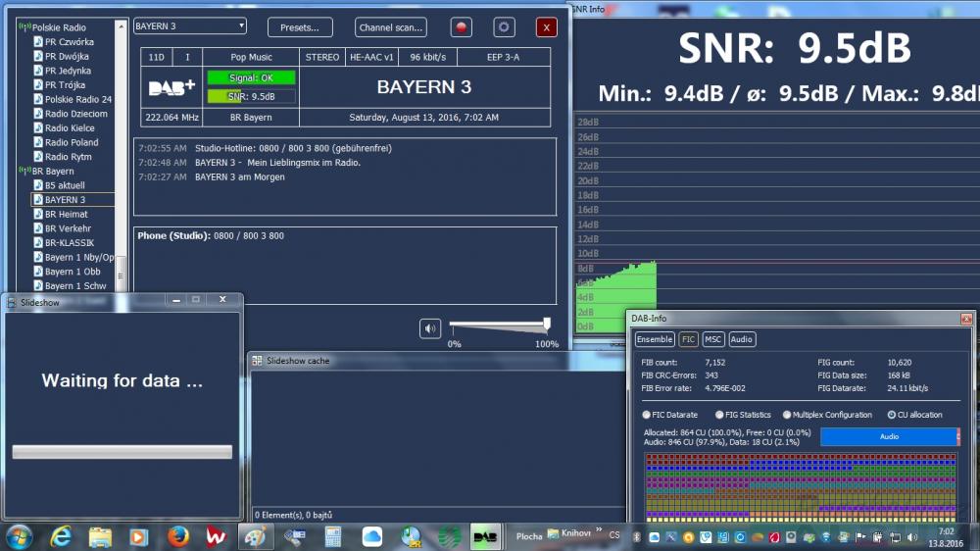Click the B5 aktuell station icon
Screen dimensions: 980x551
click(x=38, y=185)
